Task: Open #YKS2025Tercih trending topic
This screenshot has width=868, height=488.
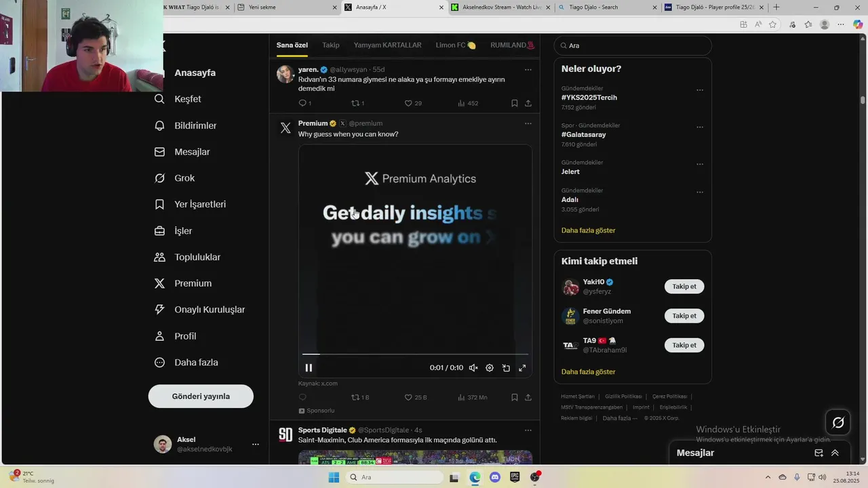Action: tap(589, 98)
